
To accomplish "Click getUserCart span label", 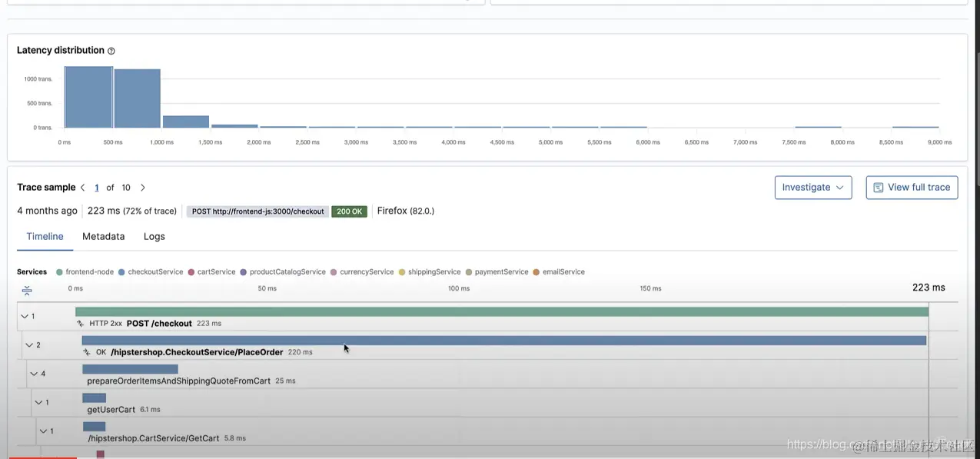I will 111,410.
